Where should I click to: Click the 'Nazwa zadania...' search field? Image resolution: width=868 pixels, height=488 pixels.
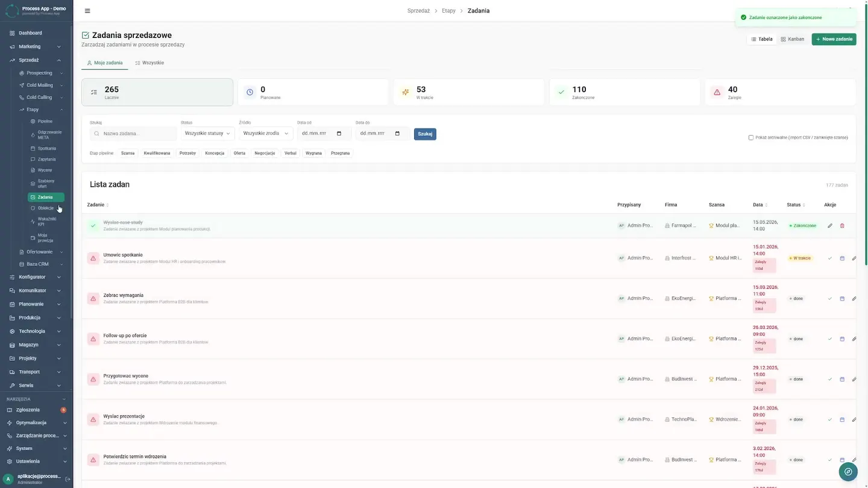tap(133, 134)
